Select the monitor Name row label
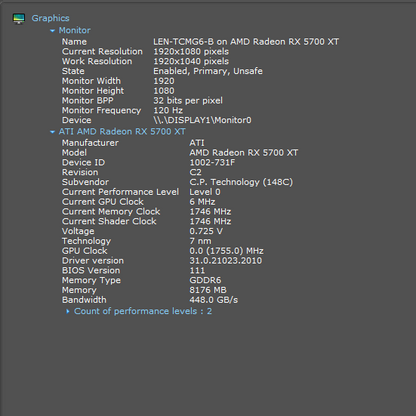Screen dimensions: 416x416 point(74,42)
